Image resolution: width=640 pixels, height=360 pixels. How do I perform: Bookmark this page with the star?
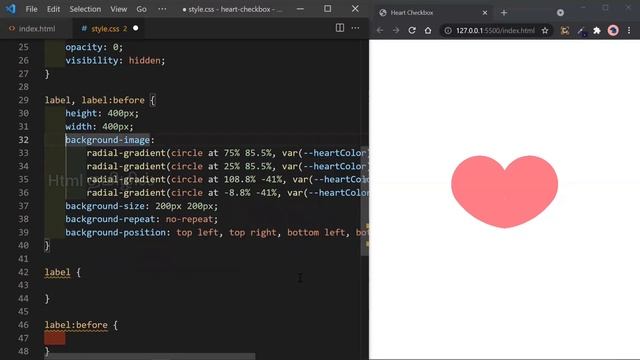coord(545,31)
